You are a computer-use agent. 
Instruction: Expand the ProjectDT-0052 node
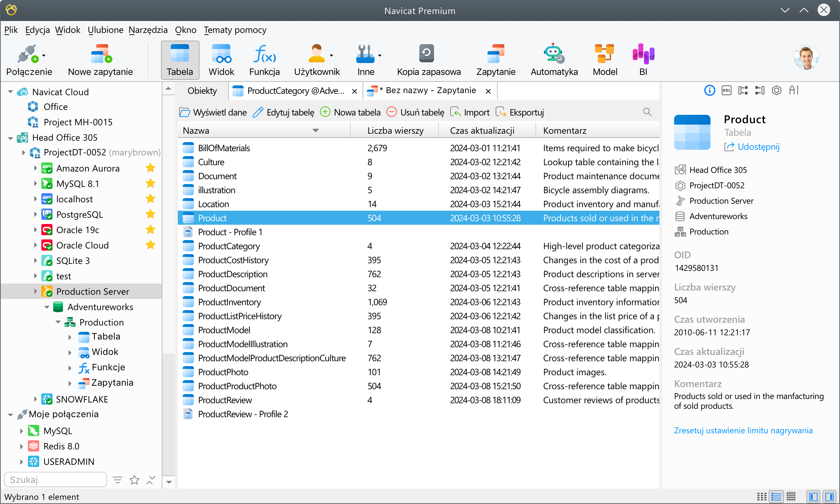click(23, 153)
